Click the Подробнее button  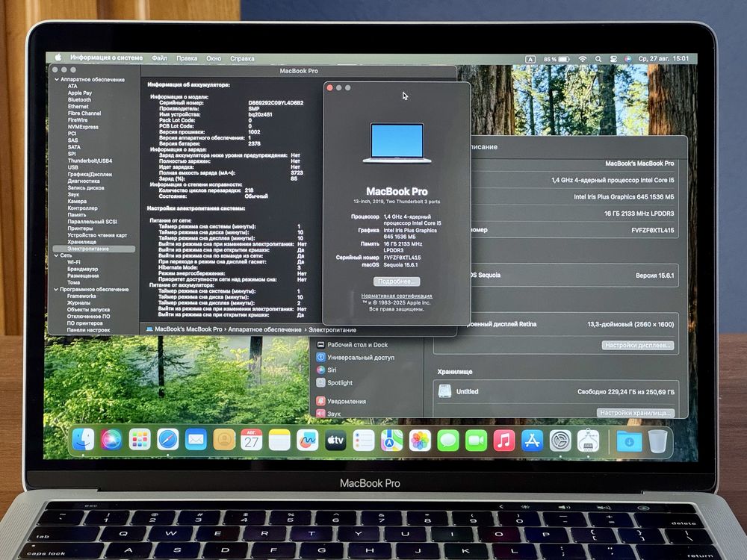pos(397,281)
